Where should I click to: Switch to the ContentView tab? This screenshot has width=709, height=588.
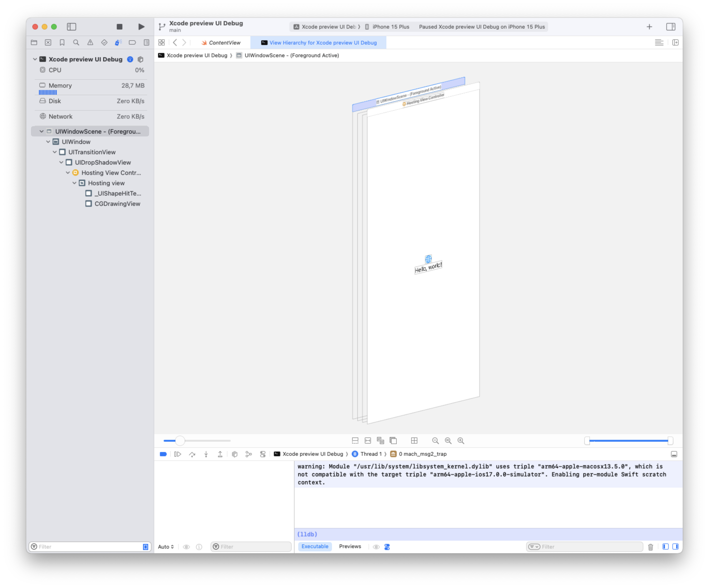click(221, 42)
